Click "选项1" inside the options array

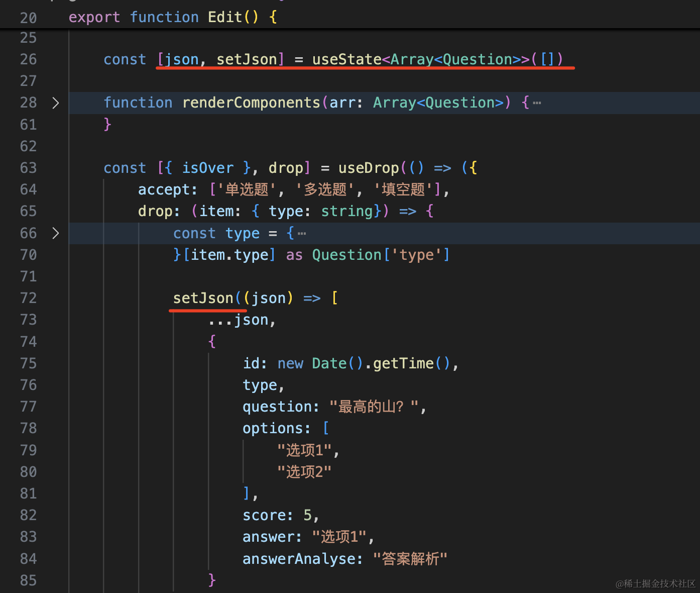(x=304, y=450)
